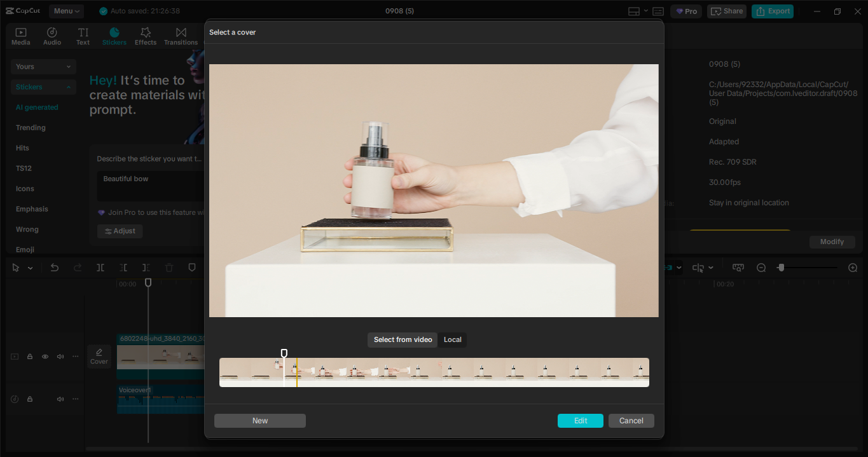Expand the Menu dropdown
The width and height of the screenshot is (868, 457).
[67, 11]
